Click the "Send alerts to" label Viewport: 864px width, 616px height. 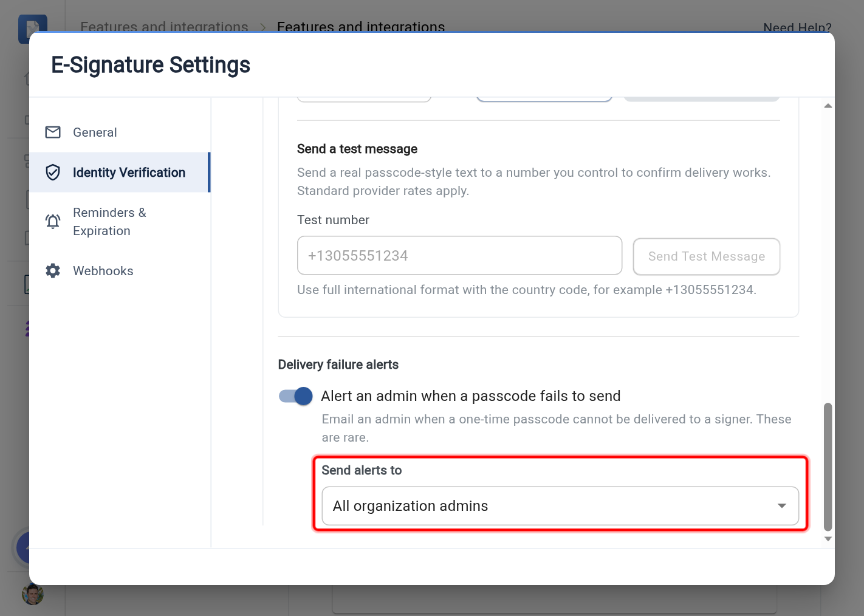(x=362, y=470)
